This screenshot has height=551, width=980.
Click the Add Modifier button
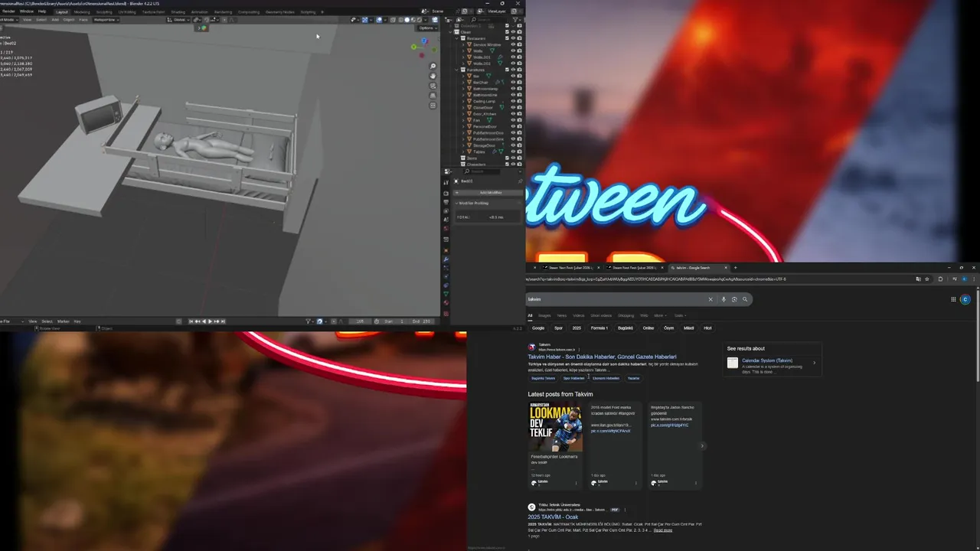coord(490,192)
